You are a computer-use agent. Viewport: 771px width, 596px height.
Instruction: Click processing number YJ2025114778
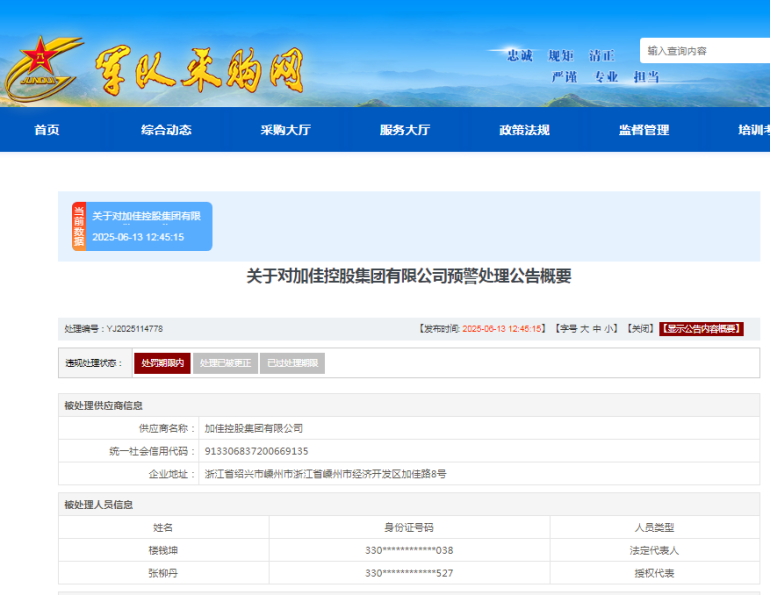click(x=135, y=329)
